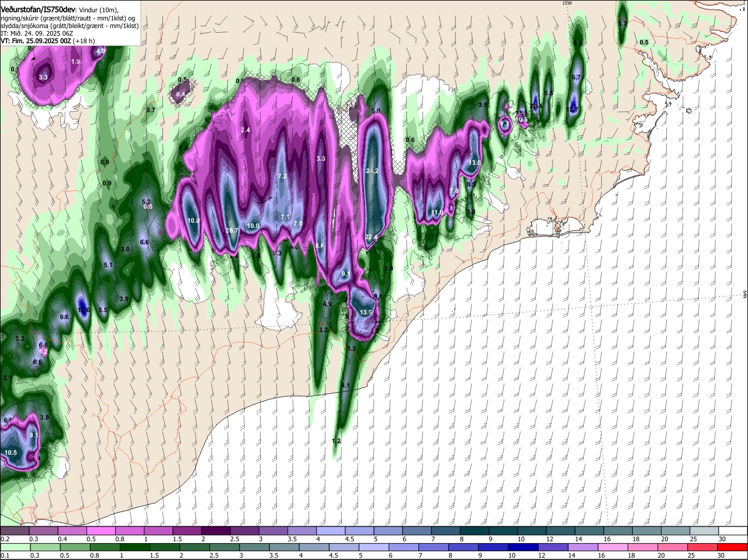Image resolution: width=748 pixels, height=560 pixels.
Task: Click the 20.4 precipitation value label
Action: 536,106
